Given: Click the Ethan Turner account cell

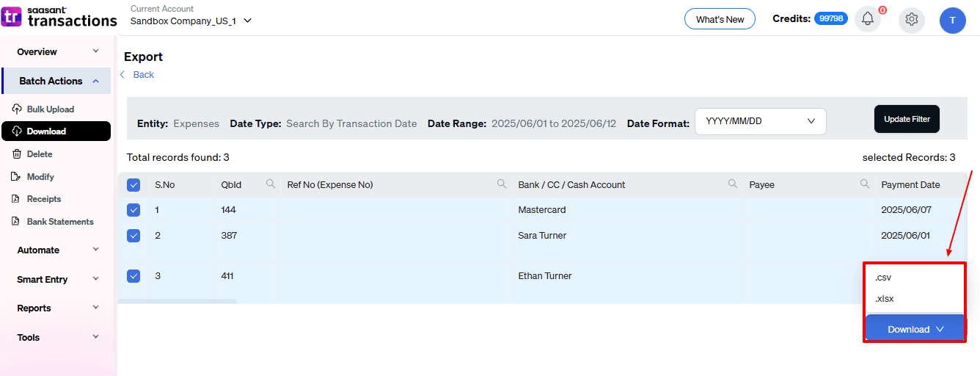Looking at the screenshot, I should (x=545, y=276).
